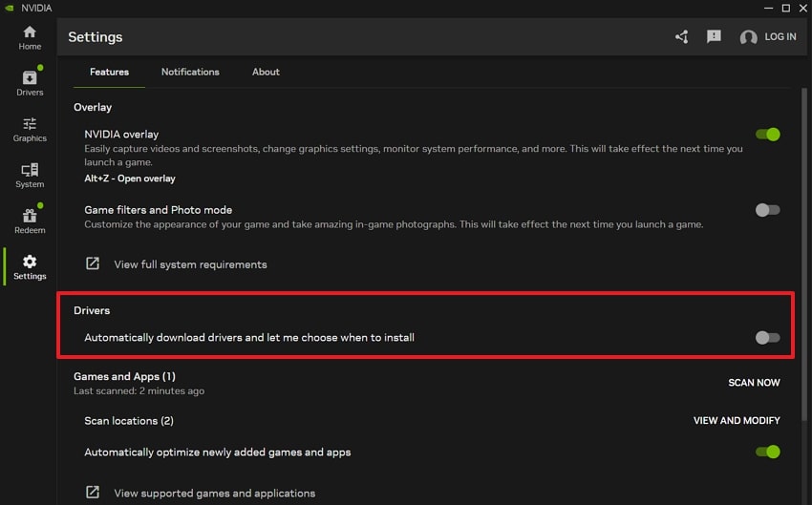Go to the Home section in sidebar
Screen dimensions: 812x505
(30, 38)
